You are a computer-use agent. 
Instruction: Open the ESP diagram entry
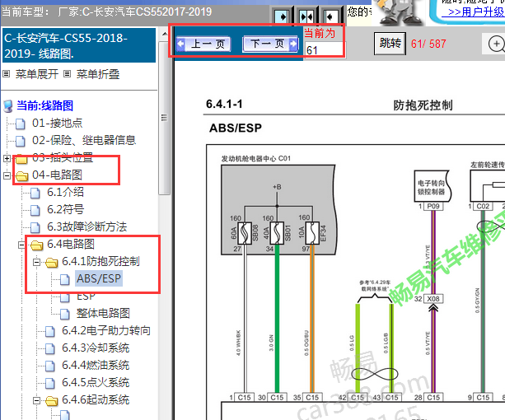86,296
